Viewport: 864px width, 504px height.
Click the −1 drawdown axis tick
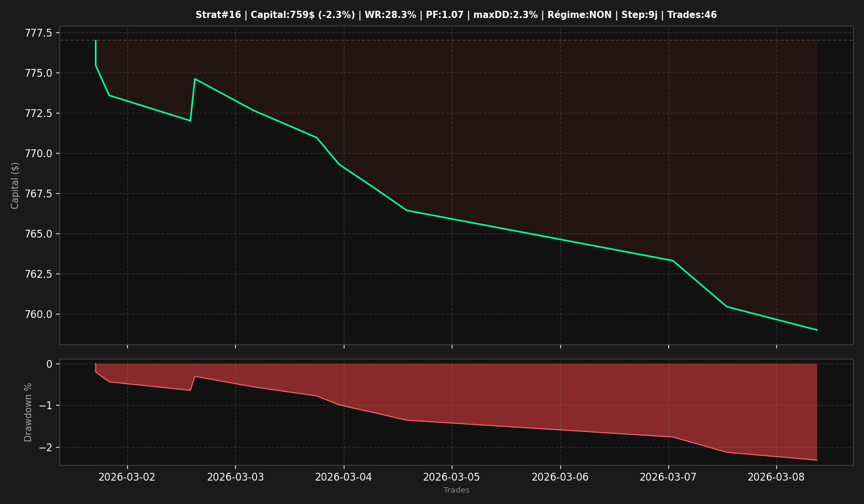pos(46,406)
